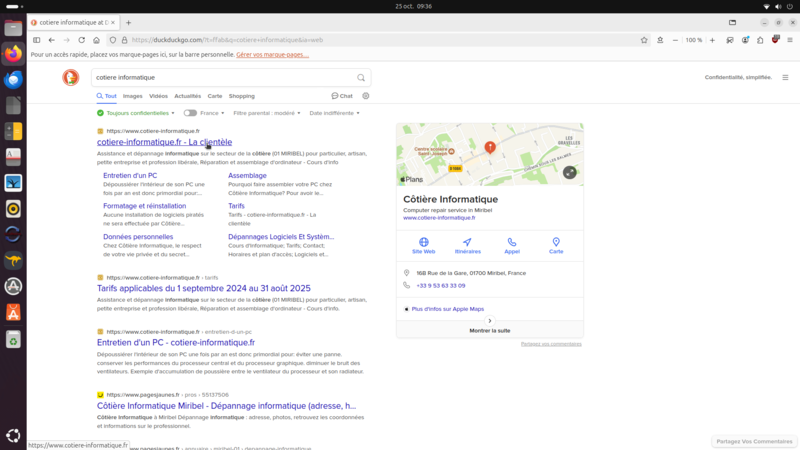This screenshot has height=450, width=800.
Task: Open the Pages Jaunes Côtière Informatique result
Action: (x=227, y=406)
